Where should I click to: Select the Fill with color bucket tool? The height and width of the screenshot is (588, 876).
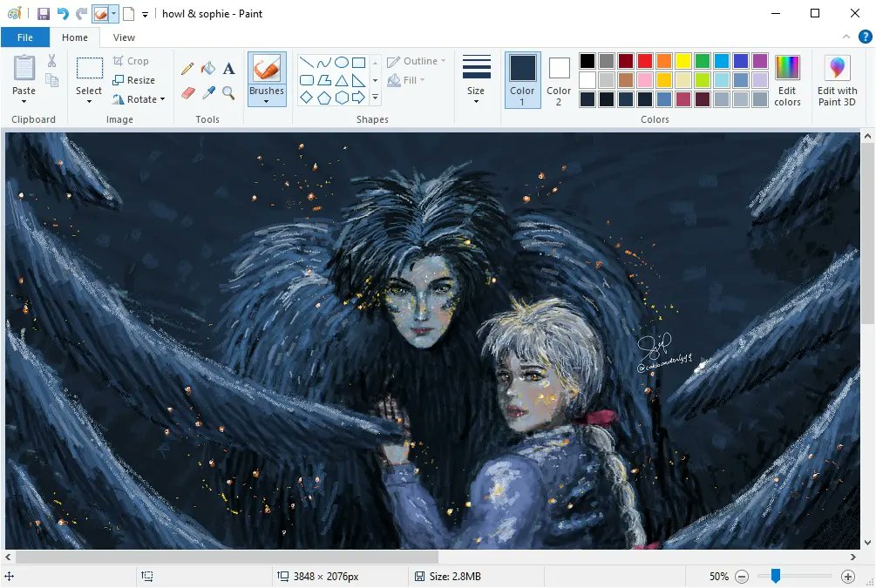pyautogui.click(x=207, y=68)
